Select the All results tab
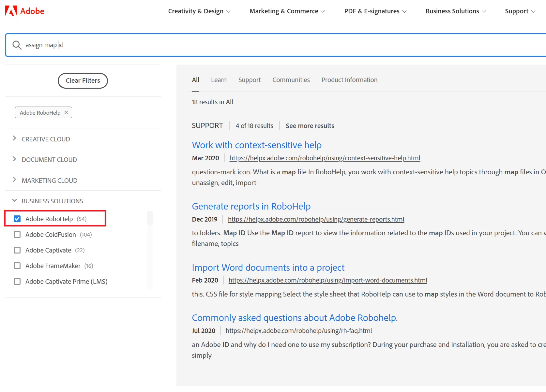Screen dimensions: 546x392 point(196,80)
